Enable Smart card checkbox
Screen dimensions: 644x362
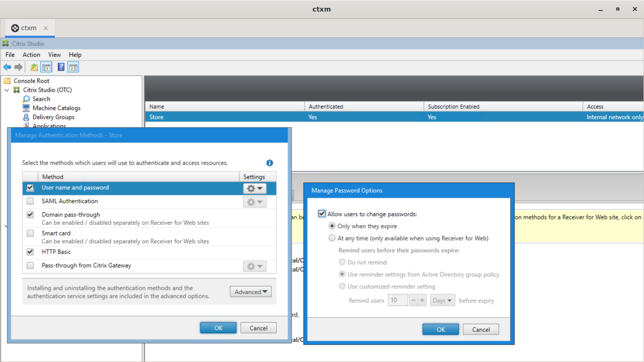[x=30, y=233]
